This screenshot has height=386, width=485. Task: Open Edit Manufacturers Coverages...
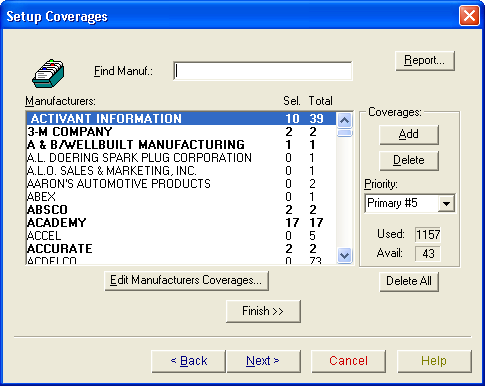(186, 281)
